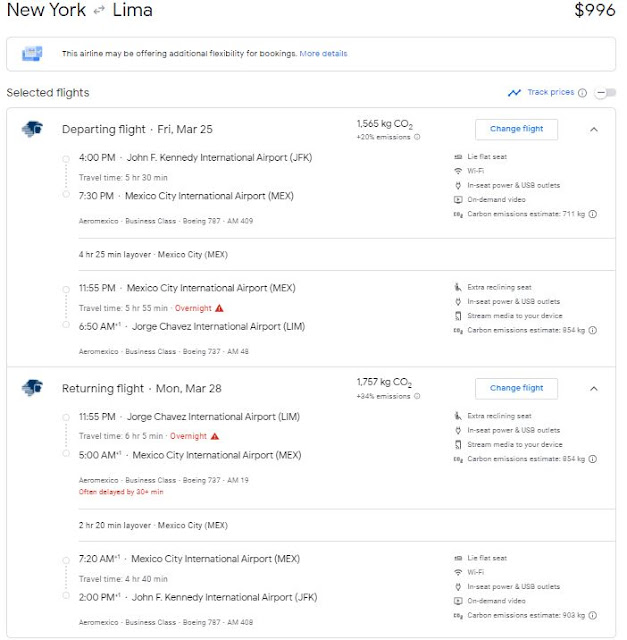Click info icon beside +34% emissions
This screenshot has width=627, height=640.
coord(417,397)
